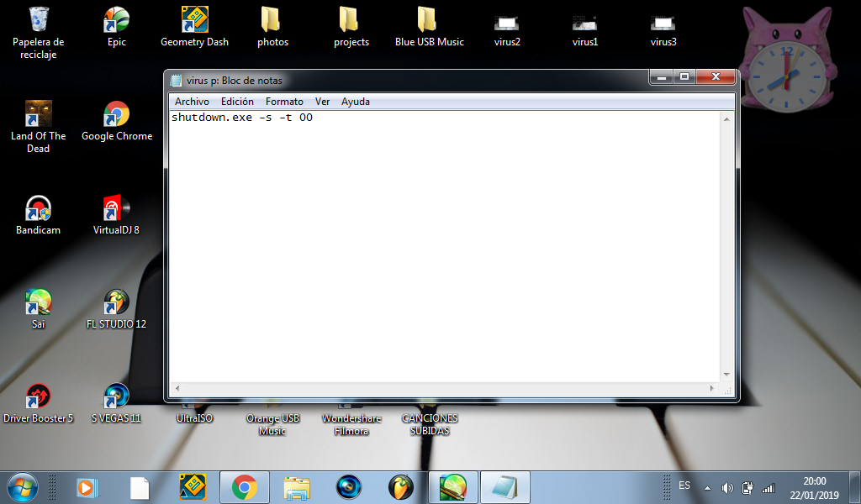
Task: Open the Ver menu in Notepad
Action: click(x=322, y=102)
